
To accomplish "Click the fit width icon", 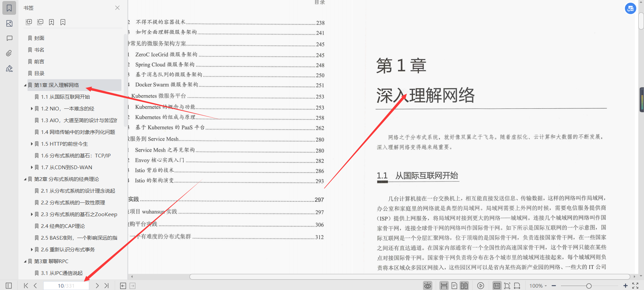I will [x=517, y=286].
